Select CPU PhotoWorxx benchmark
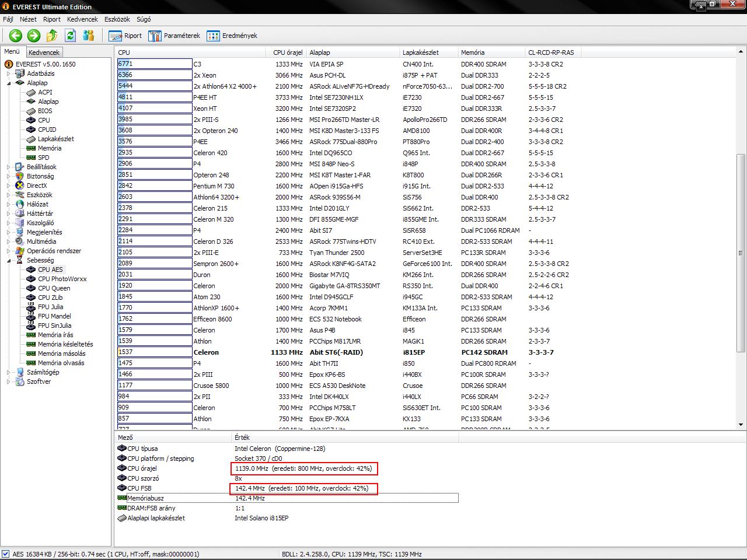 [x=57, y=279]
